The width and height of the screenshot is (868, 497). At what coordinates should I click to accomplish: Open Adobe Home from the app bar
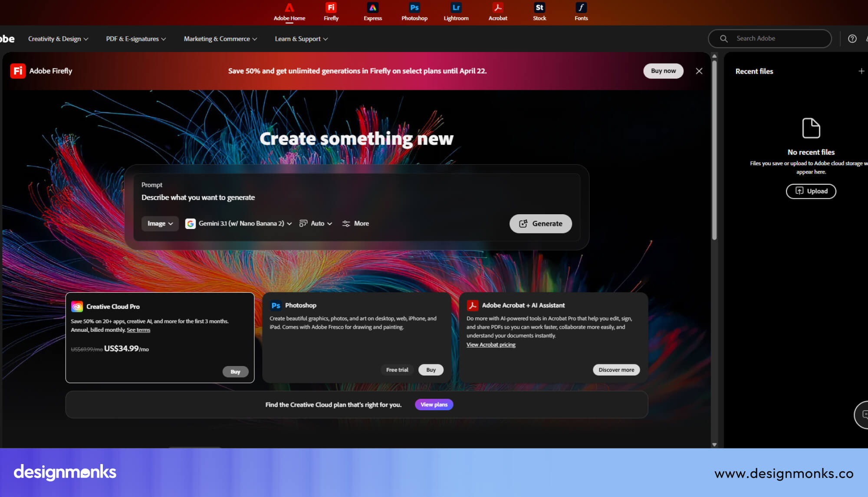pos(289,12)
